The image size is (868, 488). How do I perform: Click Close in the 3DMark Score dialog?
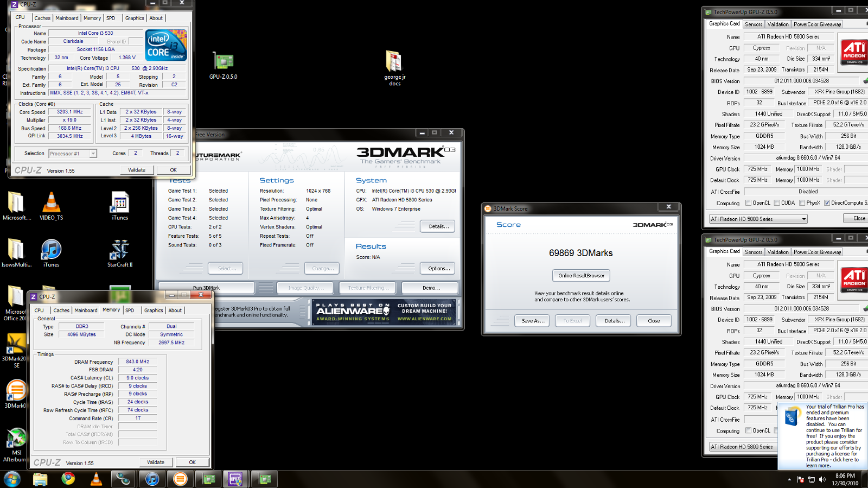[654, 321]
